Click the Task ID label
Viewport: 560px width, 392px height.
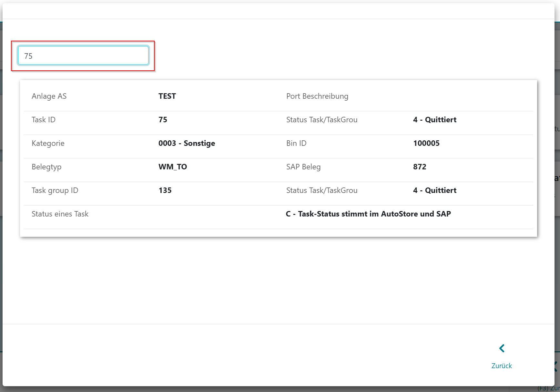[x=44, y=120]
